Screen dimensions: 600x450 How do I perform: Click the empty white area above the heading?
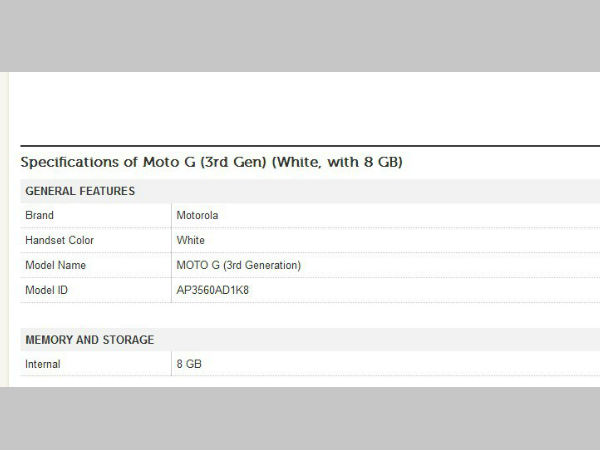[300, 105]
